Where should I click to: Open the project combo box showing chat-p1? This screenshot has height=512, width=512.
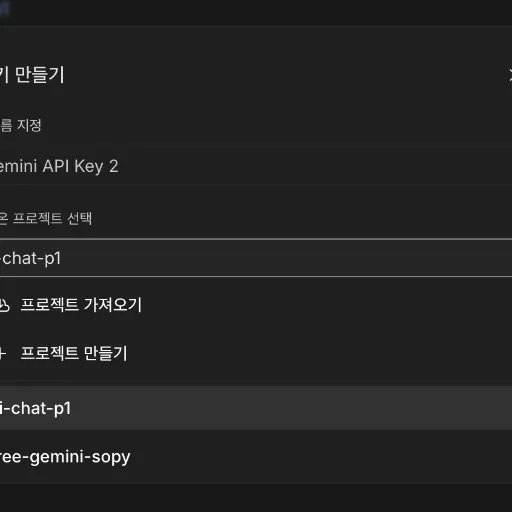click(256, 258)
